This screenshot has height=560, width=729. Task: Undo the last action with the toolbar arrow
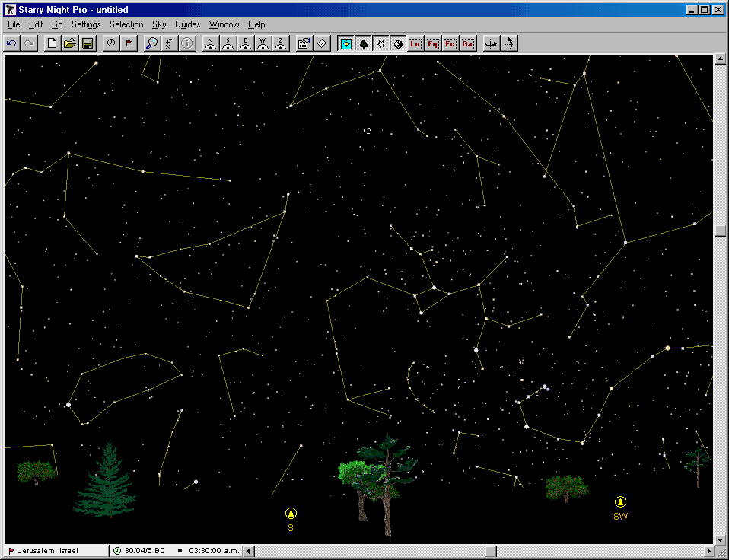[11, 43]
